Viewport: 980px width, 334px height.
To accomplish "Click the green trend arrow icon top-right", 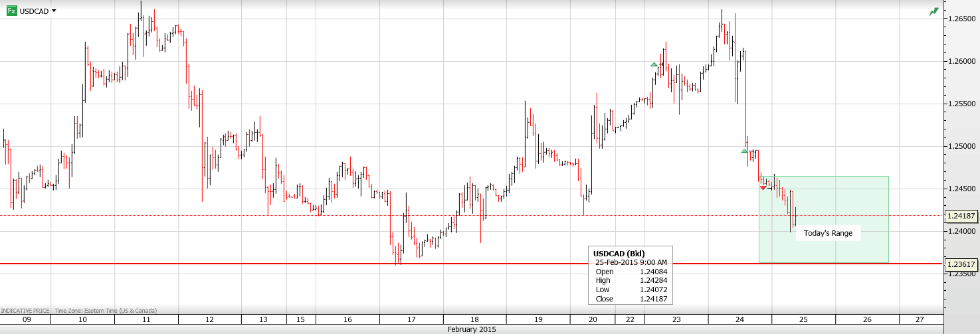I will click(x=933, y=11).
